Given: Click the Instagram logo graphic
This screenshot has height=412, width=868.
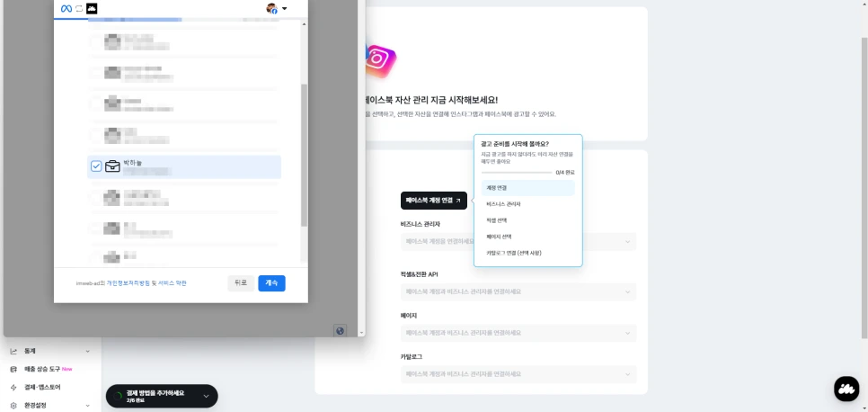Looking at the screenshot, I should 380,61.
